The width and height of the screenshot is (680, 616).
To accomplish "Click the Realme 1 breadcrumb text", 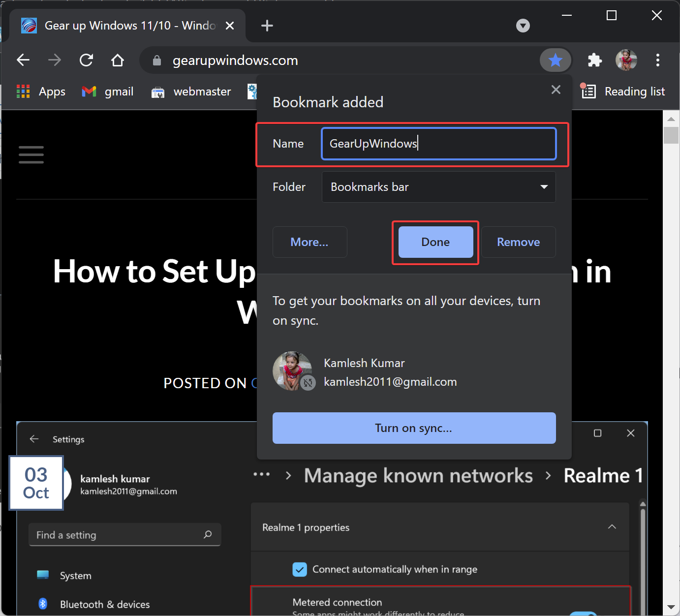I will click(x=603, y=476).
